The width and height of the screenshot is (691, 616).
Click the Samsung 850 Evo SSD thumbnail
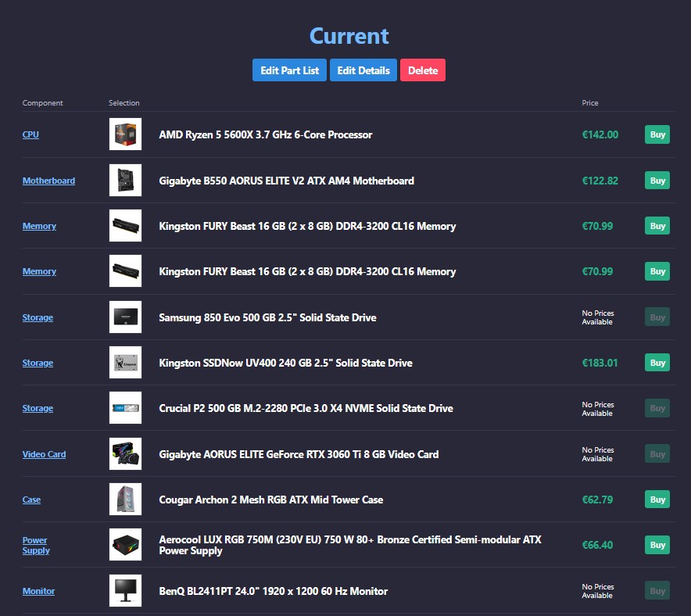point(126,317)
